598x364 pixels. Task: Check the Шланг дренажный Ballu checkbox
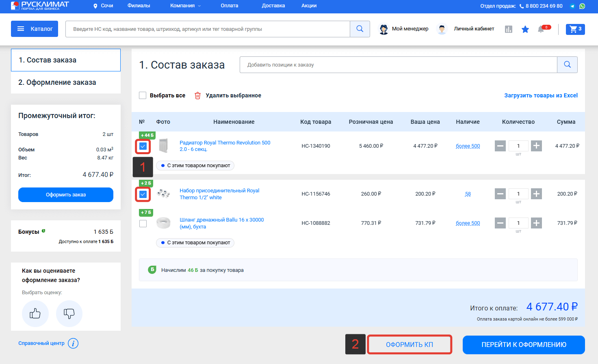pyautogui.click(x=143, y=224)
